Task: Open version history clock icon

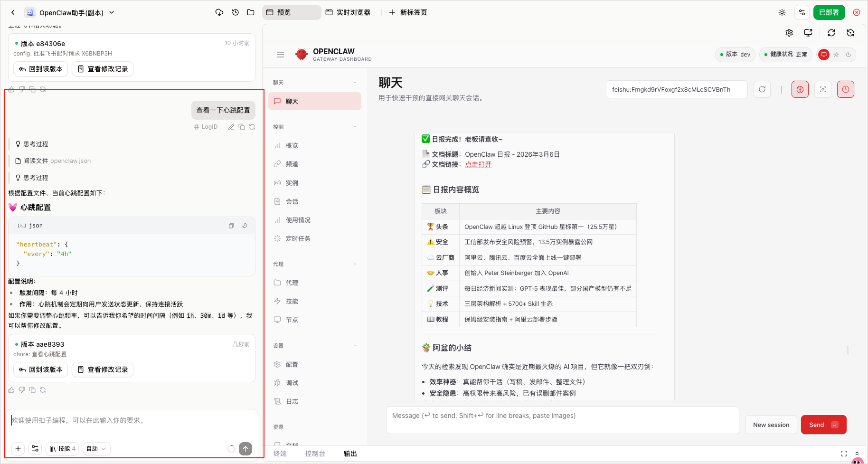Action: (x=236, y=12)
